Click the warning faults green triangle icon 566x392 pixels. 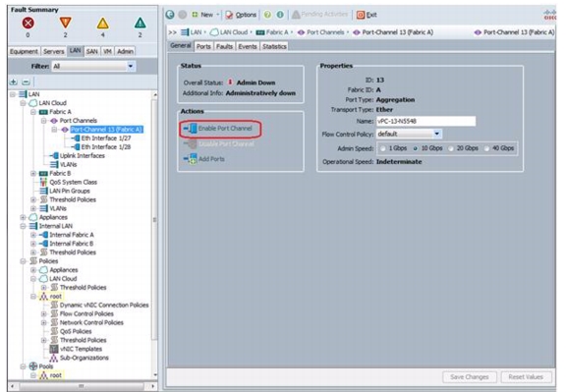[x=141, y=24]
